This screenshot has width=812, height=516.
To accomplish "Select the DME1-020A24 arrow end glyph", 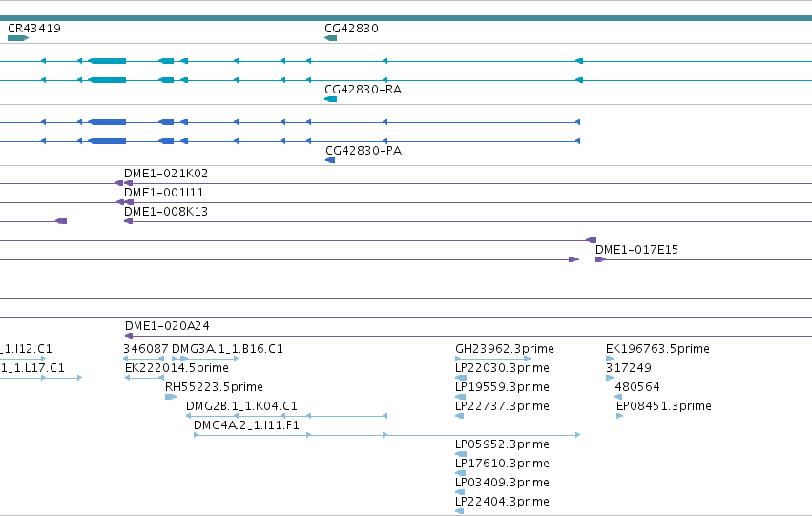I will pos(129,336).
